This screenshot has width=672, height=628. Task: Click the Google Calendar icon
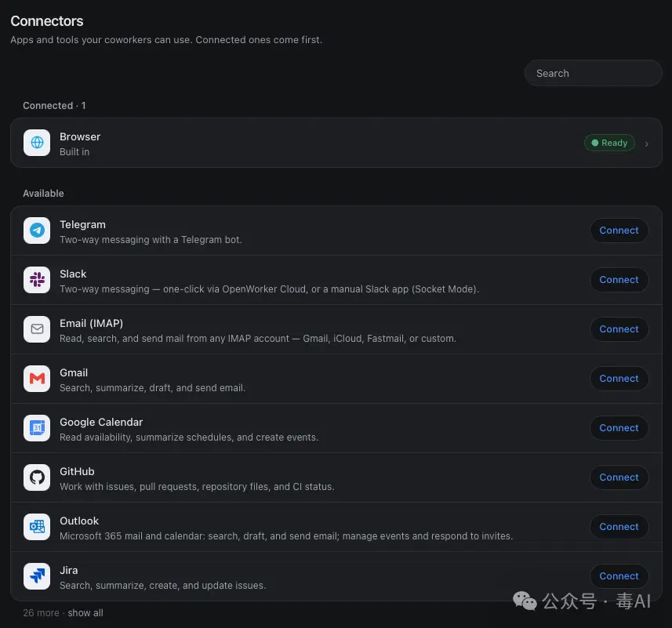pyautogui.click(x=37, y=428)
